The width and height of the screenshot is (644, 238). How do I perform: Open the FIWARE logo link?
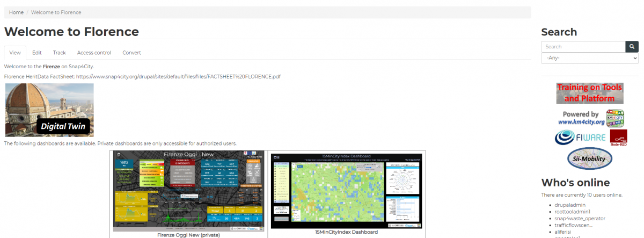(581, 138)
